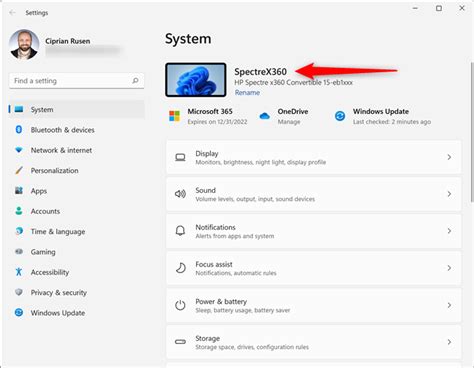
Task: Open the Apps category
Action: click(x=77, y=191)
